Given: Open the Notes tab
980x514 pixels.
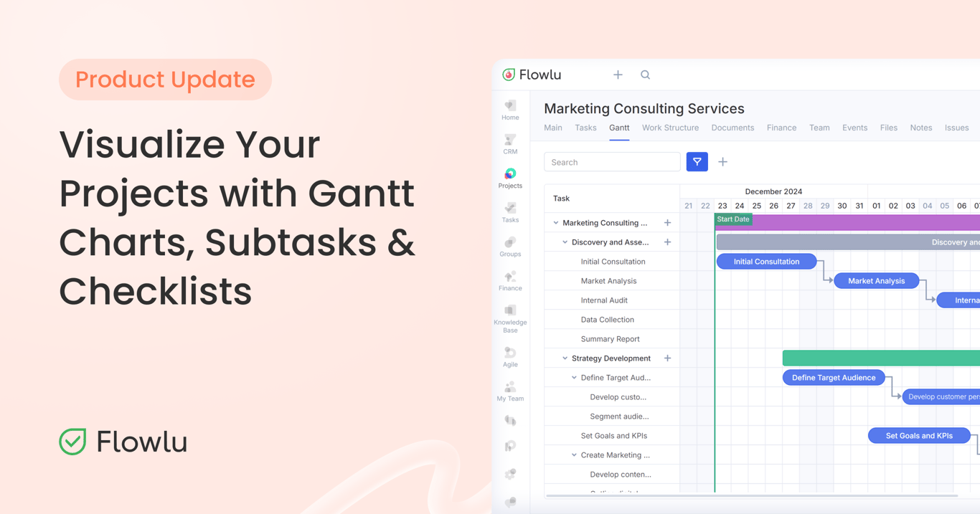Looking at the screenshot, I should point(921,128).
